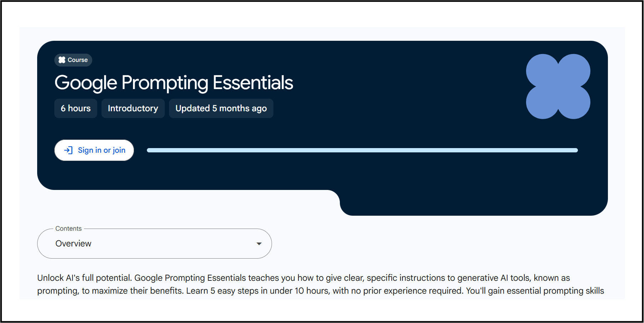Click the small clover icon in Course badge
This screenshot has width=644, height=323.
pyautogui.click(x=62, y=60)
